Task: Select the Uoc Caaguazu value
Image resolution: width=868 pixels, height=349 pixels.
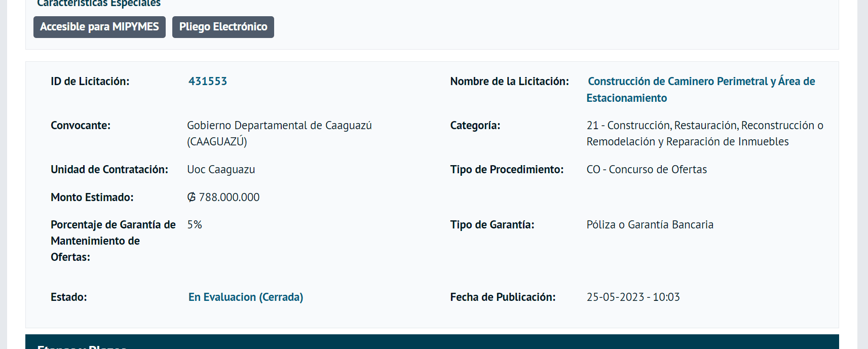Action: (221, 170)
